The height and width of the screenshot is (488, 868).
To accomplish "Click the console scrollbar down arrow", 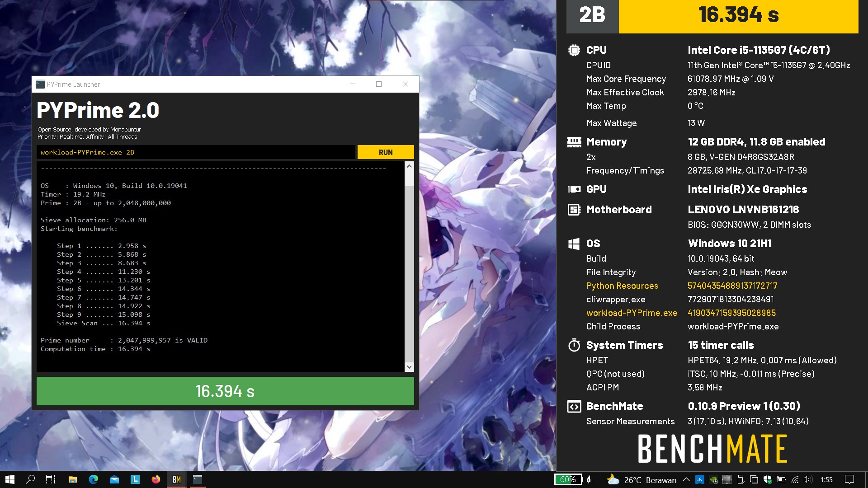I will pos(409,367).
